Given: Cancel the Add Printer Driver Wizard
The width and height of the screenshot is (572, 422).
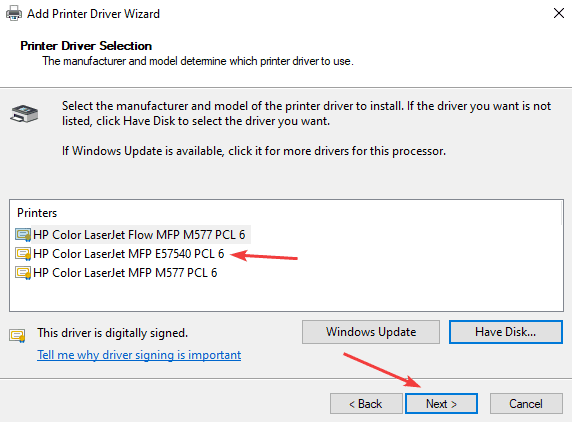Looking at the screenshot, I should pos(526,404).
